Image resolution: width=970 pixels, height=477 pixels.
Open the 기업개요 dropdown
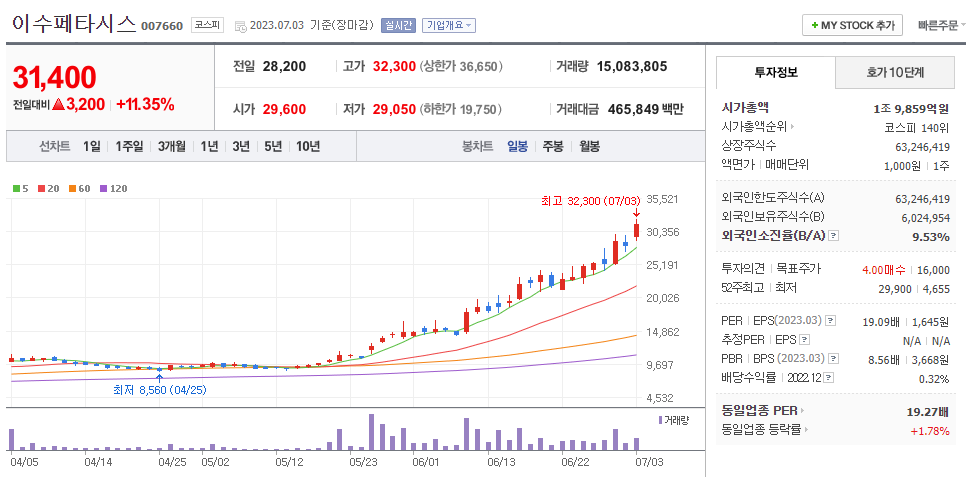(x=449, y=25)
